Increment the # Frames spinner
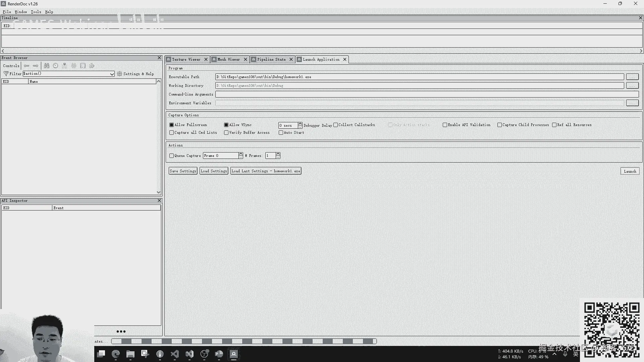The width and height of the screenshot is (644, 362). pyautogui.click(x=278, y=154)
